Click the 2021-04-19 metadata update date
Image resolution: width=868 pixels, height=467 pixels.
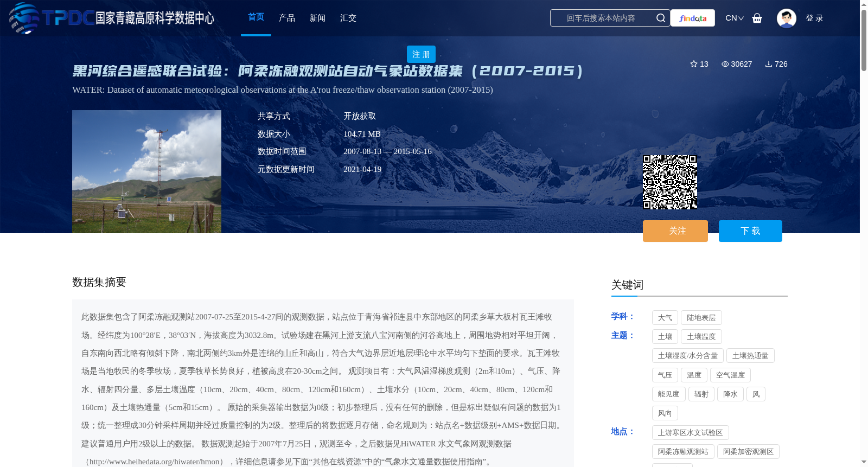[x=362, y=169]
